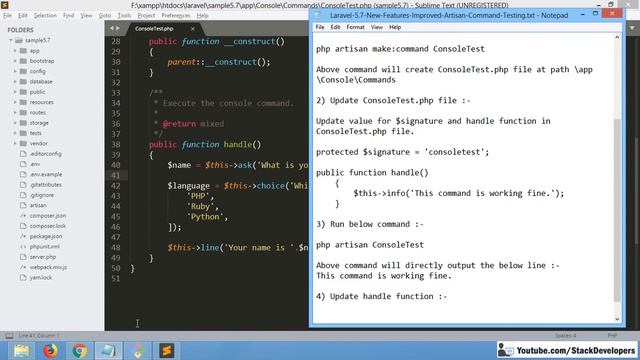The width and height of the screenshot is (640, 360).
Task: Expand the vendor folder arrow
Action: point(15,143)
